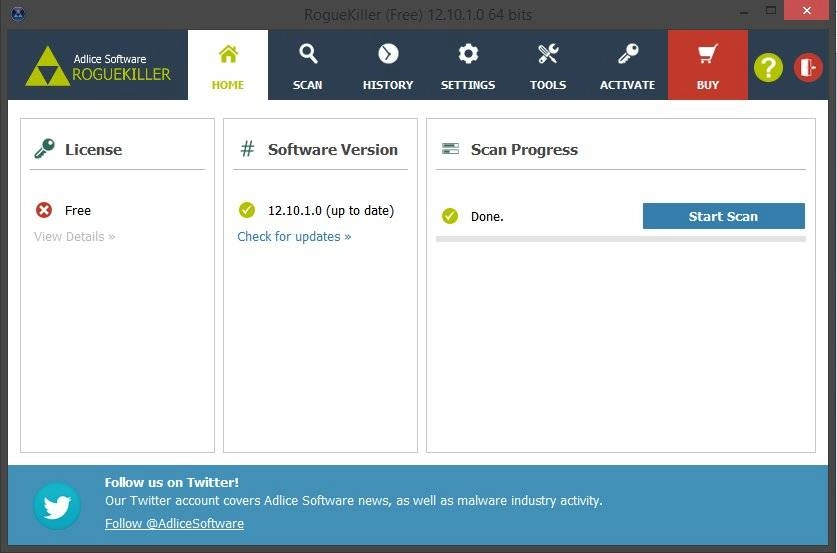Click the red exit door icon
This screenshot has width=837, height=553.
(x=808, y=68)
